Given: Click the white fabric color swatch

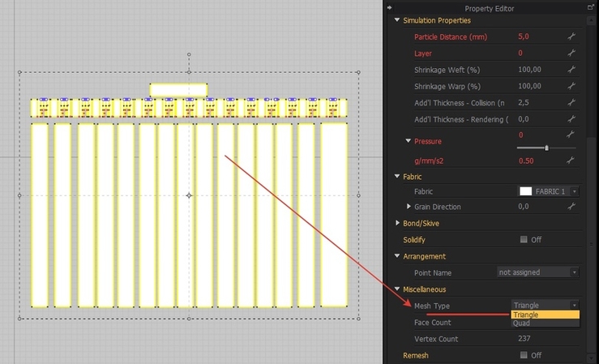Looking at the screenshot, I should 526,191.
